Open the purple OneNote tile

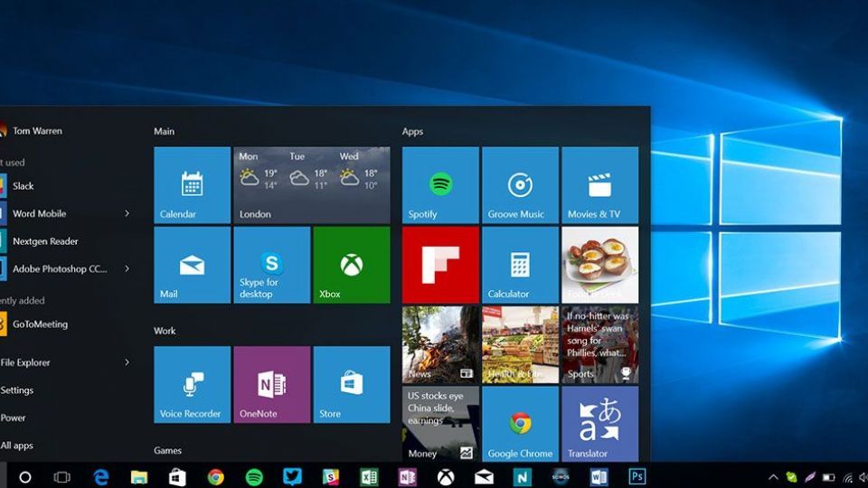(x=271, y=384)
